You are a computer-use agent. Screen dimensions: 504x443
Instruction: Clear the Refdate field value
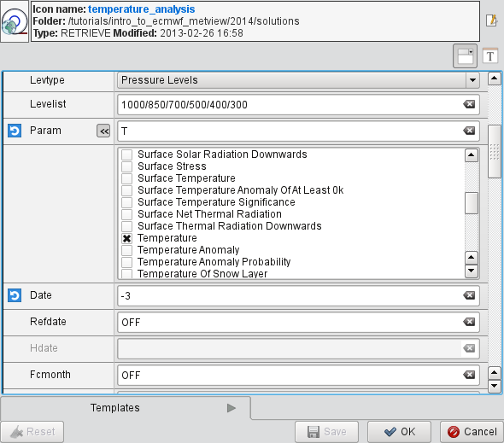click(469, 322)
